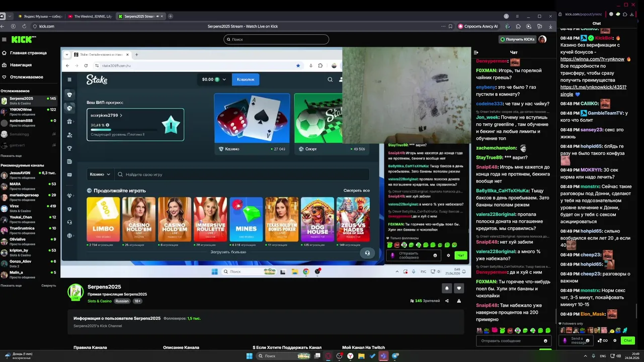Open the winna.com link in popout chat
Image resolution: width=644 pixels, height=362 pixels.
(x=592, y=59)
